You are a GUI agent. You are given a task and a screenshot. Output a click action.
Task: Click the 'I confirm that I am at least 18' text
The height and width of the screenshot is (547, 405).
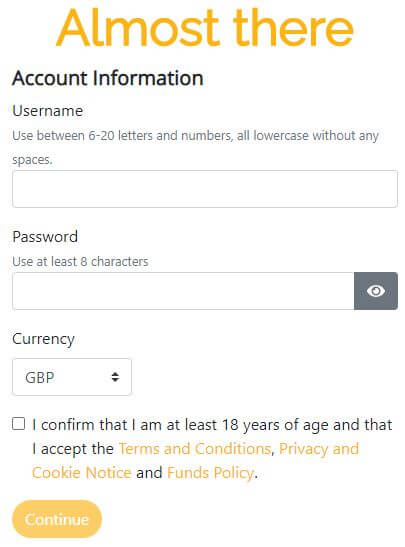point(135,425)
